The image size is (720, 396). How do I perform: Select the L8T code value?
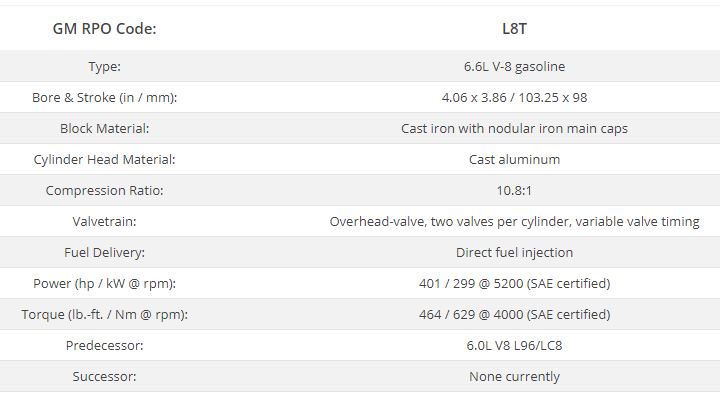514,28
